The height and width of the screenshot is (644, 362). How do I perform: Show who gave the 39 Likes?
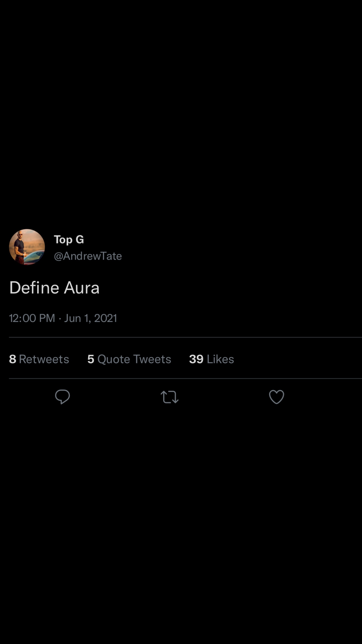pos(211,359)
